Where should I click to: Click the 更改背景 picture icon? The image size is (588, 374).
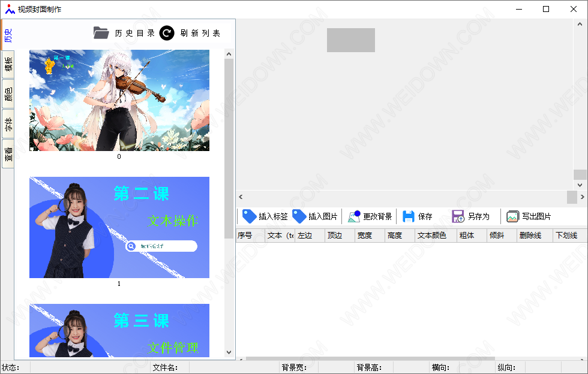(354, 216)
